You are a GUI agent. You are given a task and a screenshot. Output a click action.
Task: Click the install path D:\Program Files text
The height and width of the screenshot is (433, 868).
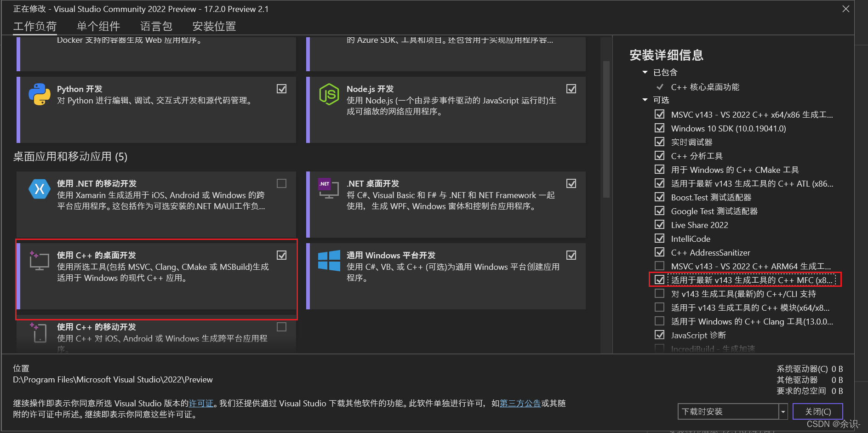point(113,380)
